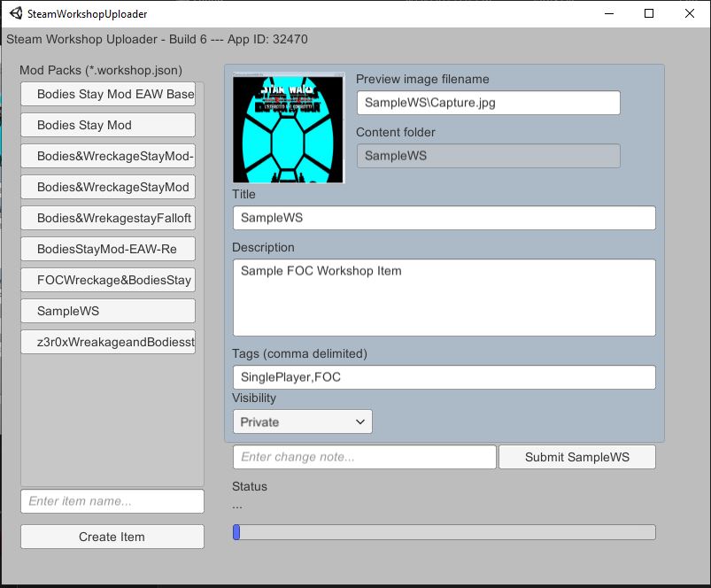Image resolution: width=711 pixels, height=588 pixels.
Task: Click the Build 6 App ID header text
Action: [x=157, y=40]
